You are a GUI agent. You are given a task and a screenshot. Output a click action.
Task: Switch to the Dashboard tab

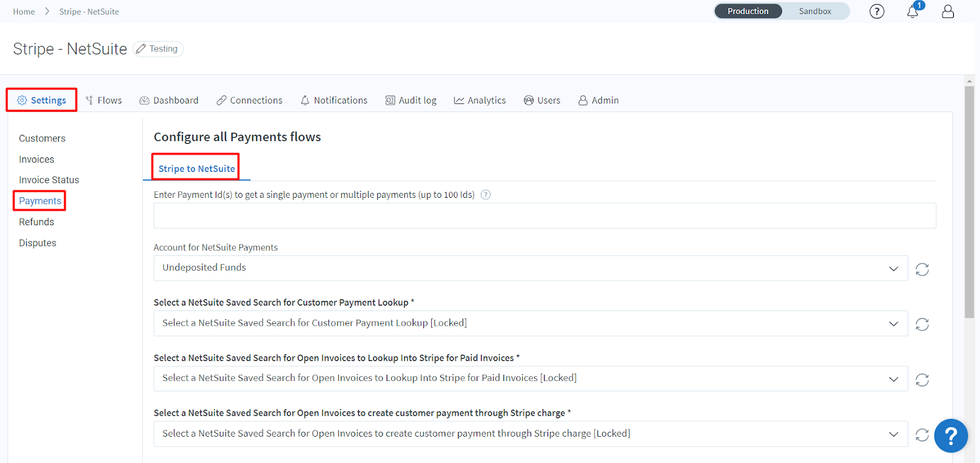click(169, 100)
